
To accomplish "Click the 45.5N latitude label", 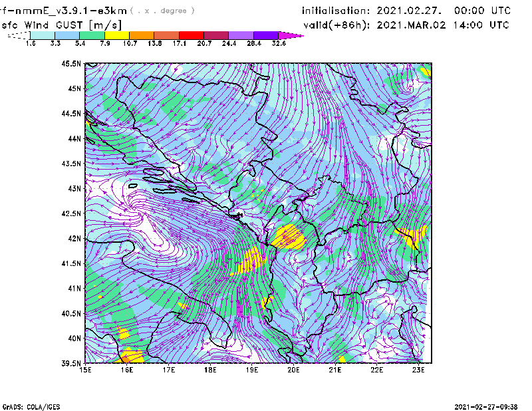I will coord(71,63).
